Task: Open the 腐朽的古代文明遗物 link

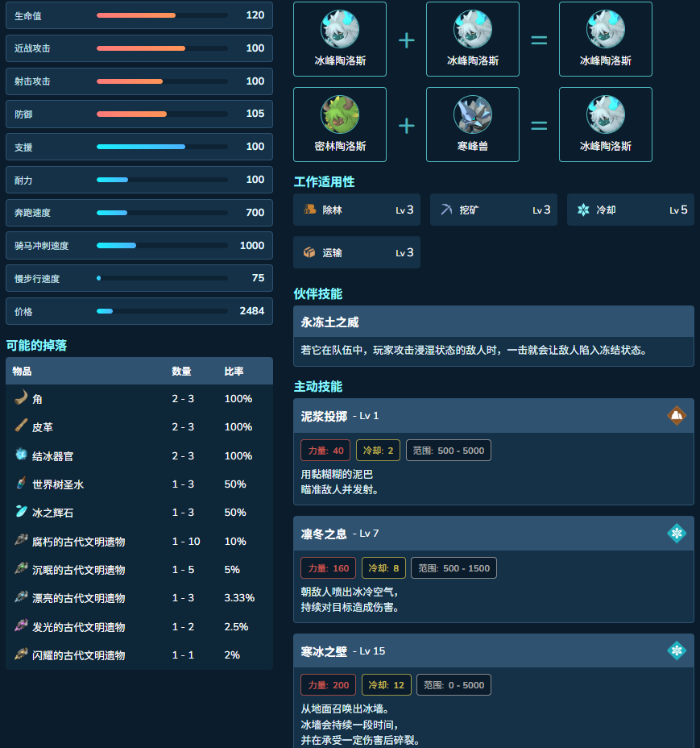Action: coord(79,542)
